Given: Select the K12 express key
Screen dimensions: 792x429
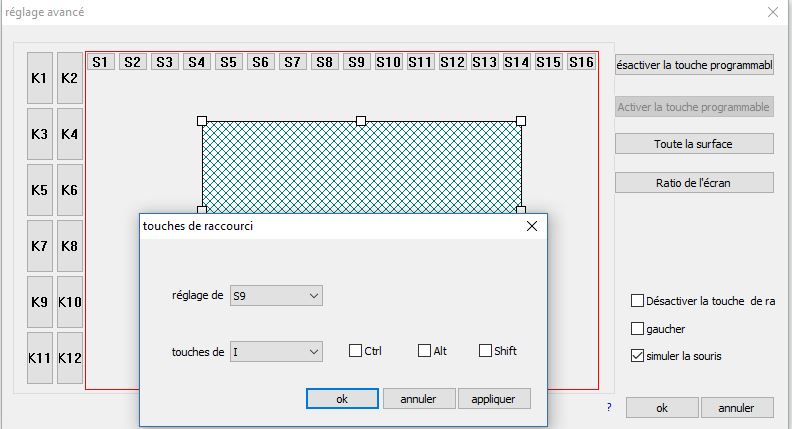Looking at the screenshot, I should pyautogui.click(x=70, y=358).
